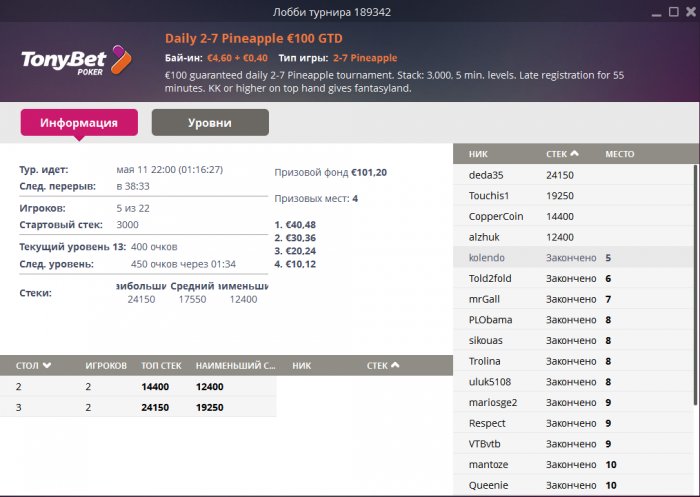Switch to the Уровни tab

pyautogui.click(x=210, y=123)
